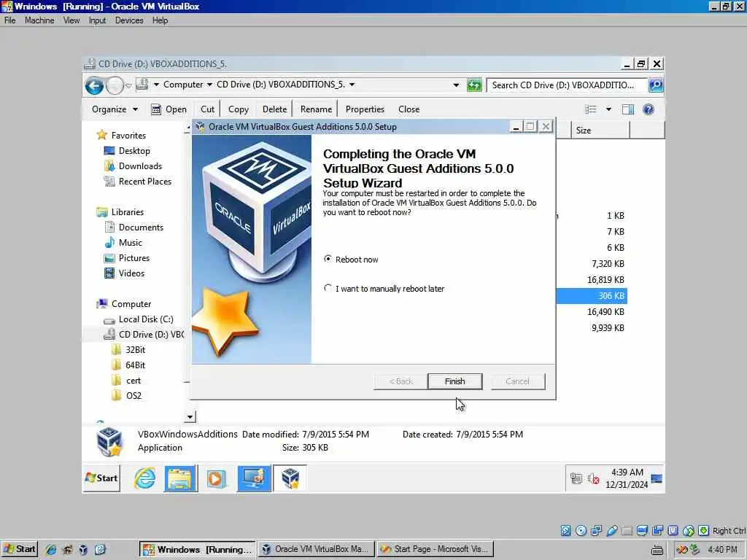Click the Back button in the setup wizard
Viewport: 747px width, 560px height.
[400, 381]
